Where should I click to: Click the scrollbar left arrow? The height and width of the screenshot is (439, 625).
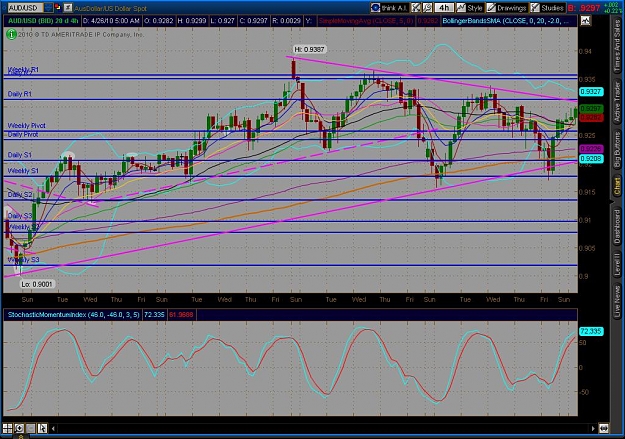point(53,429)
